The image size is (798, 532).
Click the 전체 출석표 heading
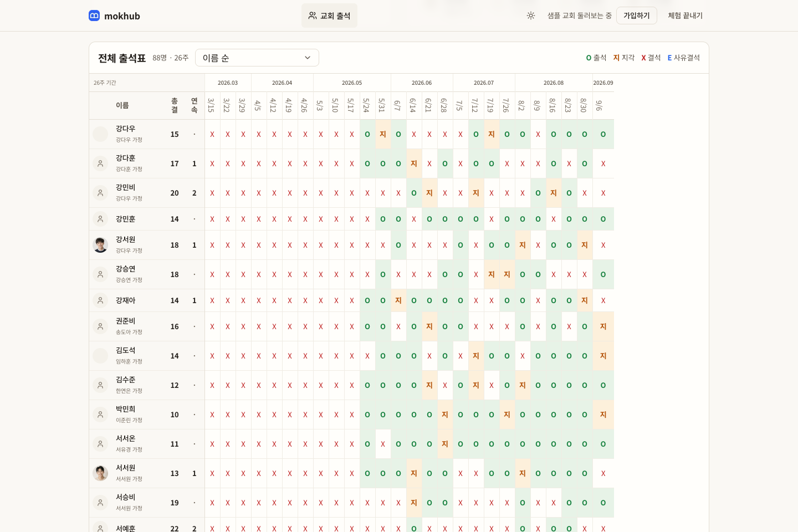pyautogui.click(x=122, y=58)
